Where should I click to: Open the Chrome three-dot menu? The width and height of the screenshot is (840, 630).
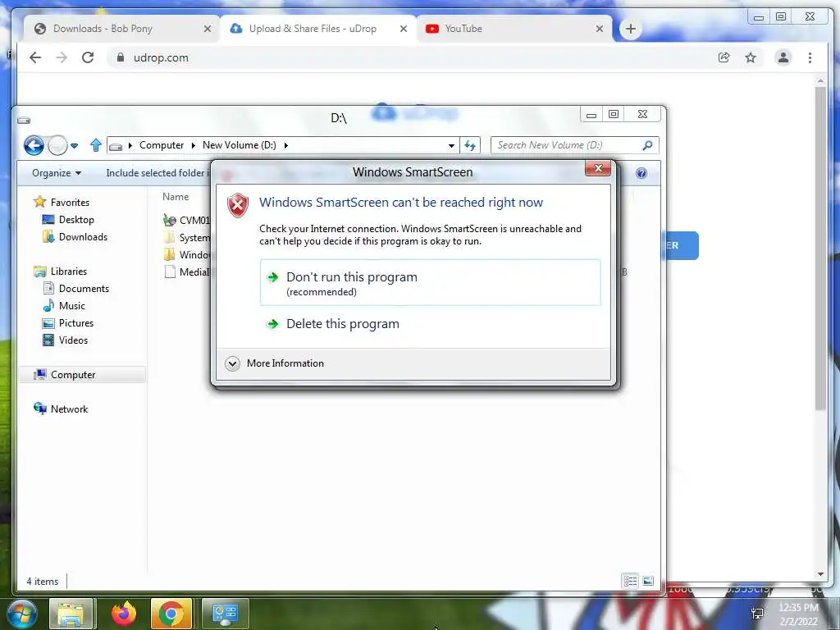(810, 58)
